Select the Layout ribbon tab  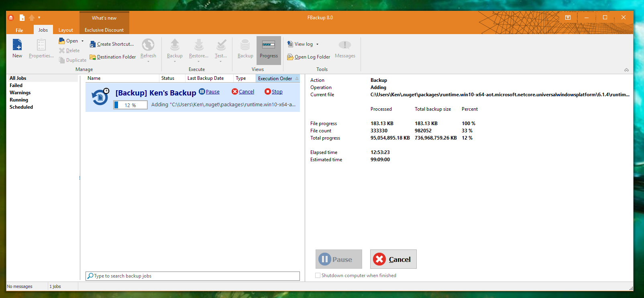(x=66, y=30)
